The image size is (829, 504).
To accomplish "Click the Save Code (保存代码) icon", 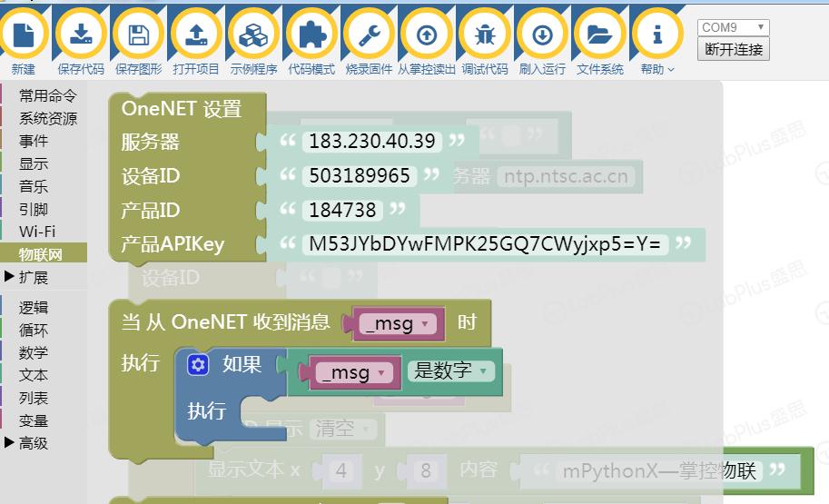I will click(81, 35).
